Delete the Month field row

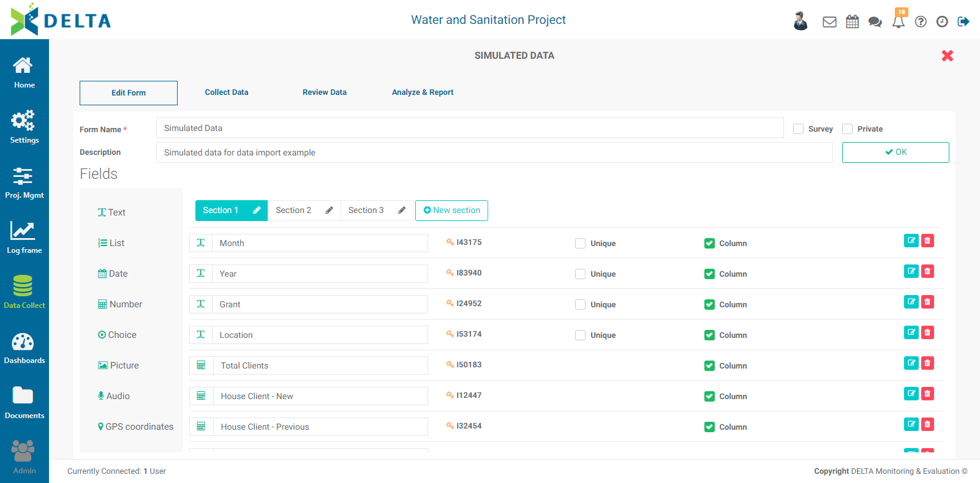click(927, 241)
